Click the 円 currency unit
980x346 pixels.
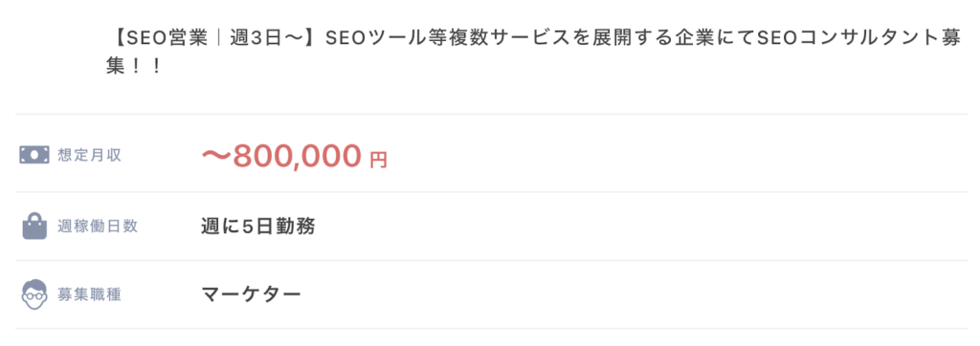click(x=378, y=161)
